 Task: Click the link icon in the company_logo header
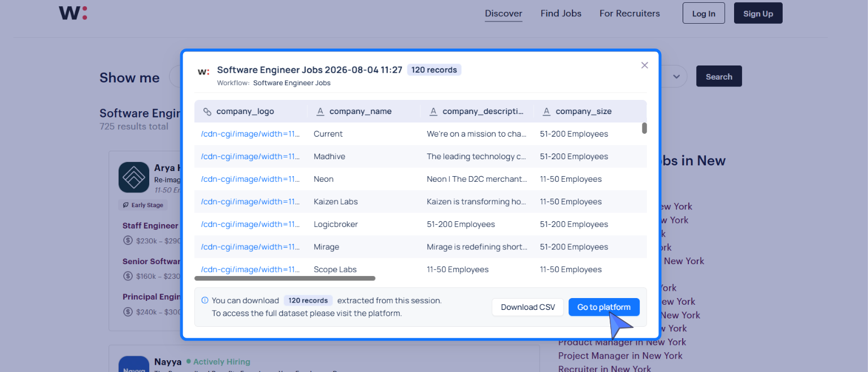207,112
